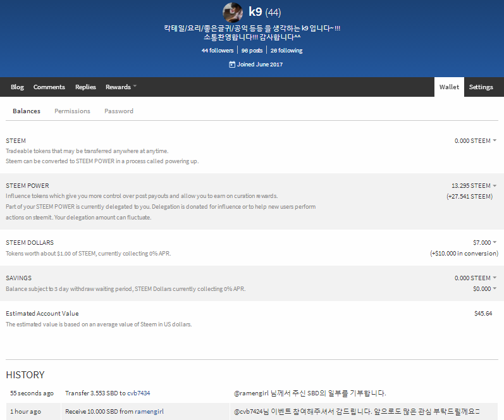This screenshot has height=420, width=504.
Task: Click the reputation score (44) next to k9
Action: pos(273,13)
